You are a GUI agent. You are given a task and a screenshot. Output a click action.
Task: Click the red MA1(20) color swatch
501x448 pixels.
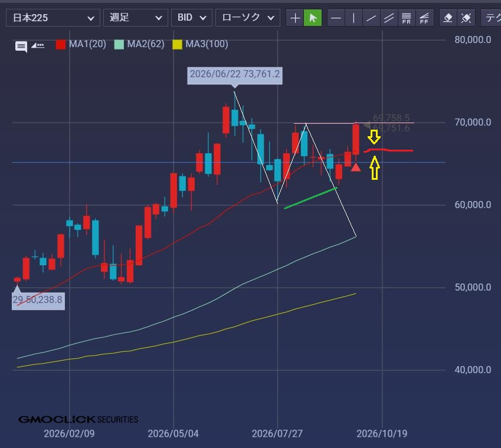tap(61, 44)
